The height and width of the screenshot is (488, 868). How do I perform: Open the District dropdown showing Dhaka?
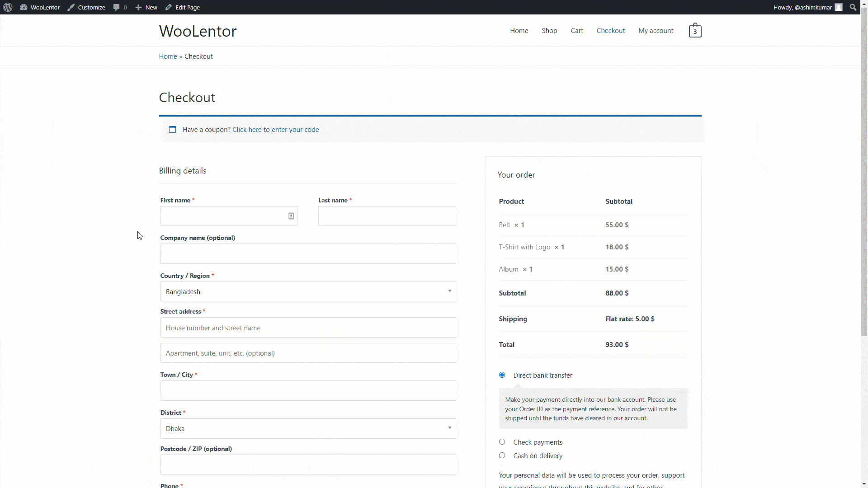(x=308, y=428)
